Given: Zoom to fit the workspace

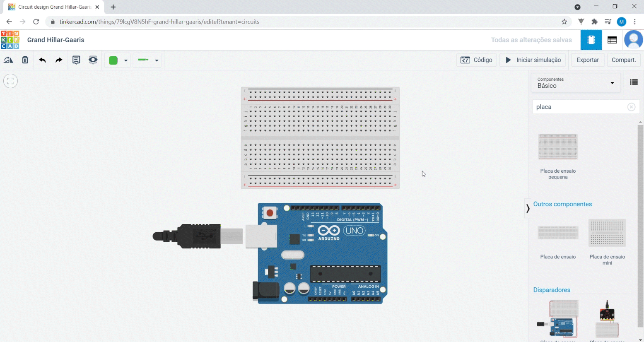Looking at the screenshot, I should (x=10, y=81).
